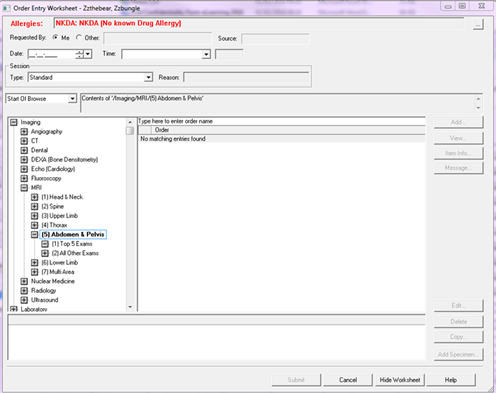Expand the Ultrasound node
496x393 pixels.
point(24,300)
